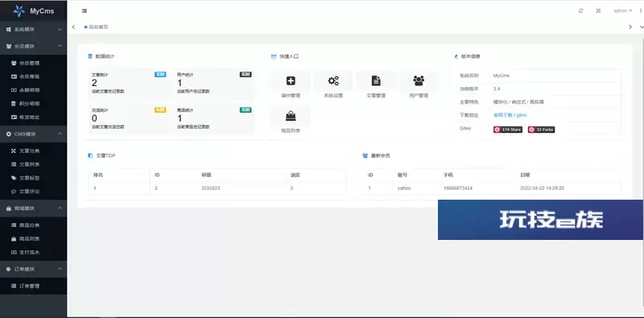The width and height of the screenshot is (644, 318).
Task: Click the left arrow of the tab bar
Action: (x=73, y=27)
